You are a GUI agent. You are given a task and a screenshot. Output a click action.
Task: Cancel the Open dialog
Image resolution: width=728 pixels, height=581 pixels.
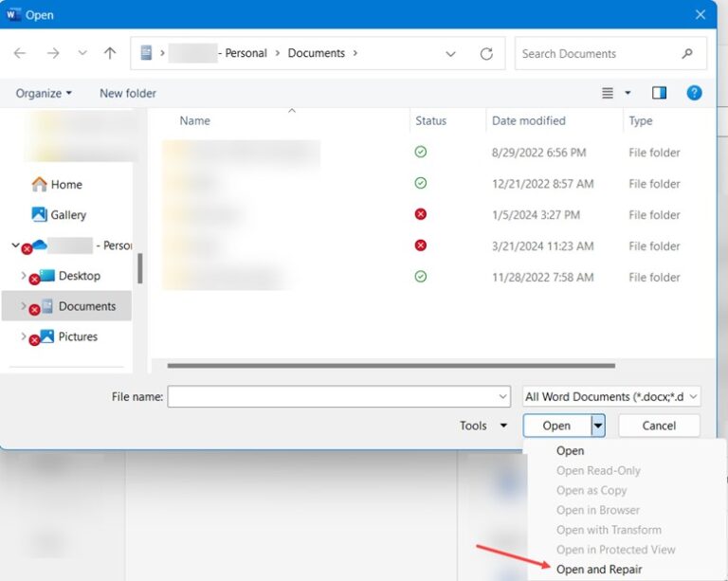pos(660,426)
